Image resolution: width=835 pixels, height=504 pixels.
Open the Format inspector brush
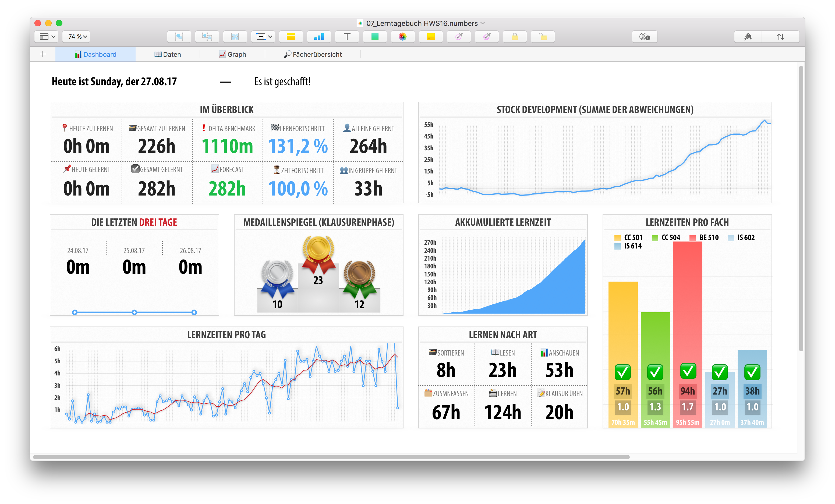point(748,37)
